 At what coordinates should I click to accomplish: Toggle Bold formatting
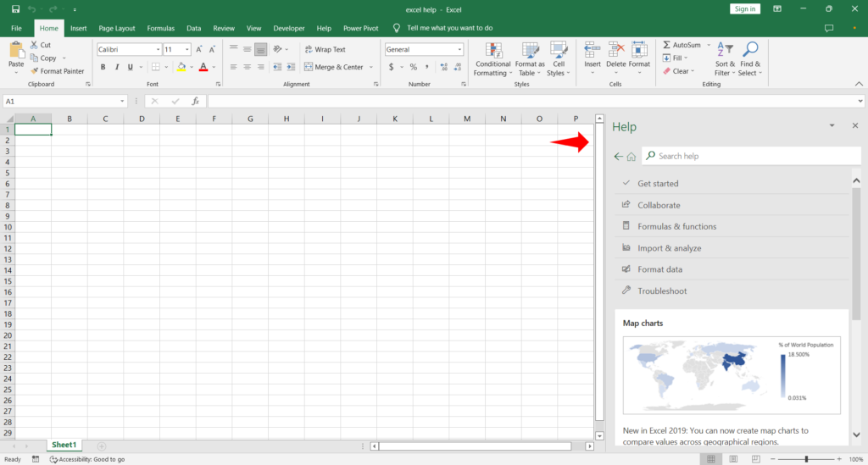[x=103, y=67]
